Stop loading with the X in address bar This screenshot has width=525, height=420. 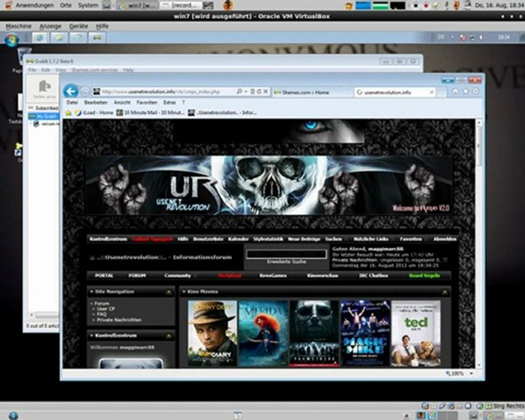265,92
